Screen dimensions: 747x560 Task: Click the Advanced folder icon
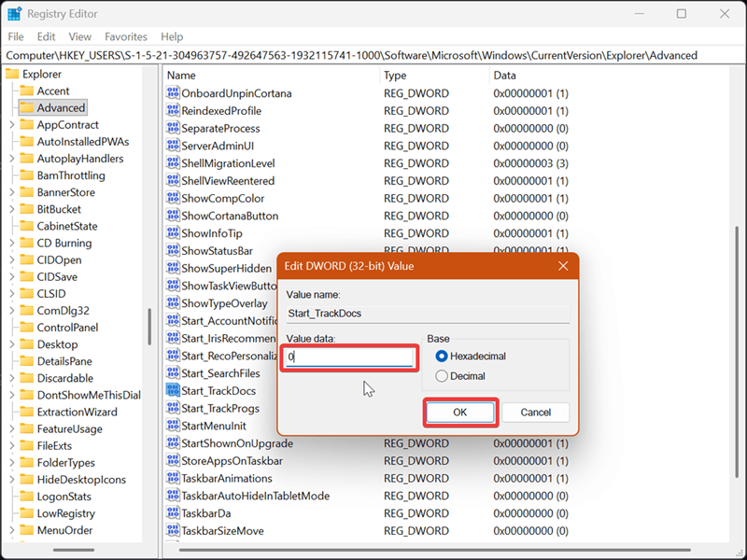[27, 107]
